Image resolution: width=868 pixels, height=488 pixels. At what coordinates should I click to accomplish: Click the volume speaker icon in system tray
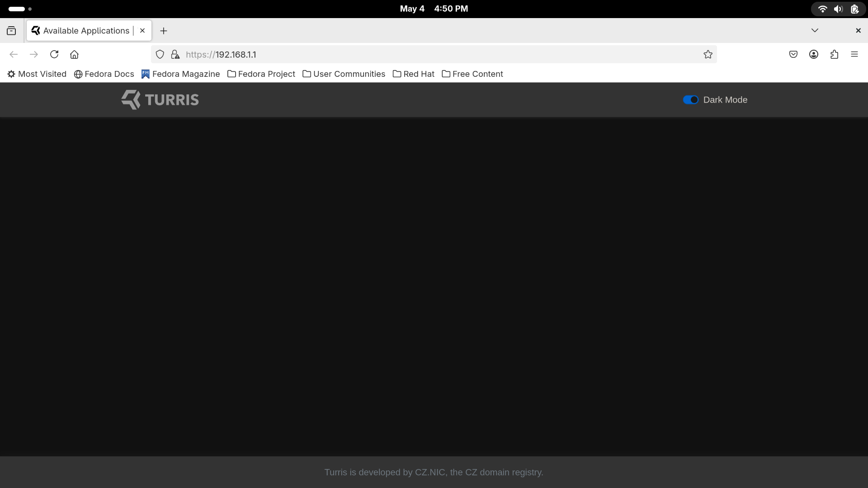tap(838, 9)
